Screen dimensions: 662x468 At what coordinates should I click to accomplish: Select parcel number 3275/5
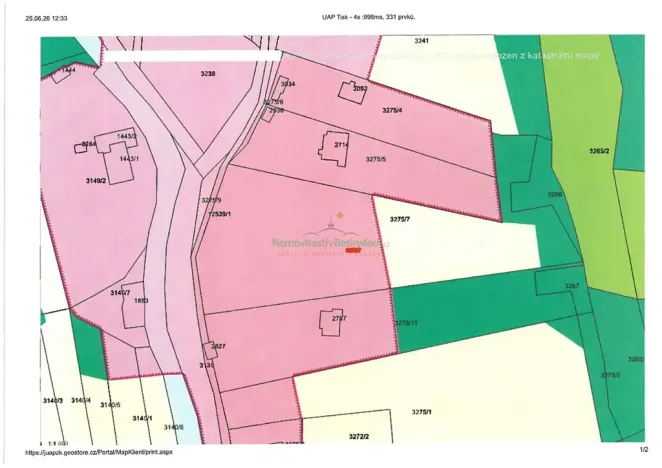coord(376,159)
